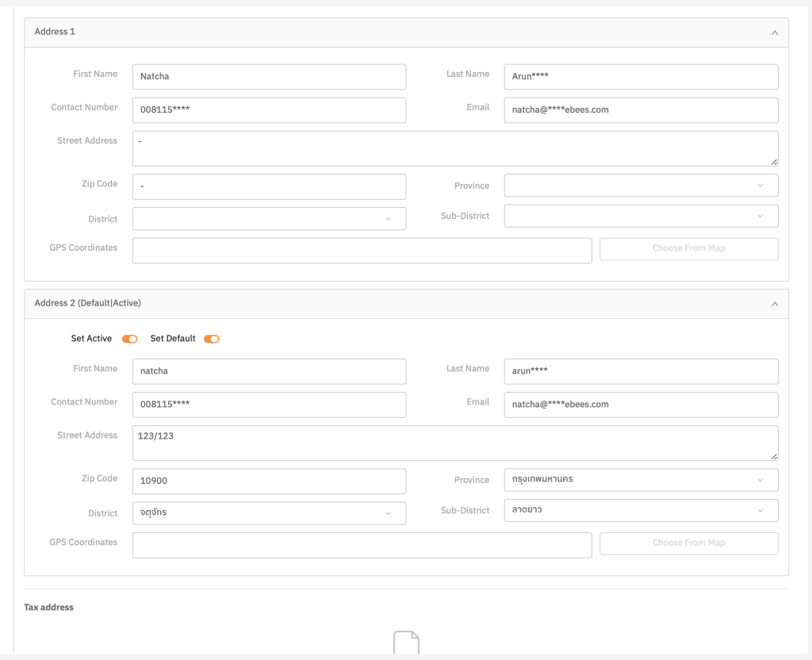Click Address 2 Contact Number field
Screen dimensions: 812x660
(269, 405)
